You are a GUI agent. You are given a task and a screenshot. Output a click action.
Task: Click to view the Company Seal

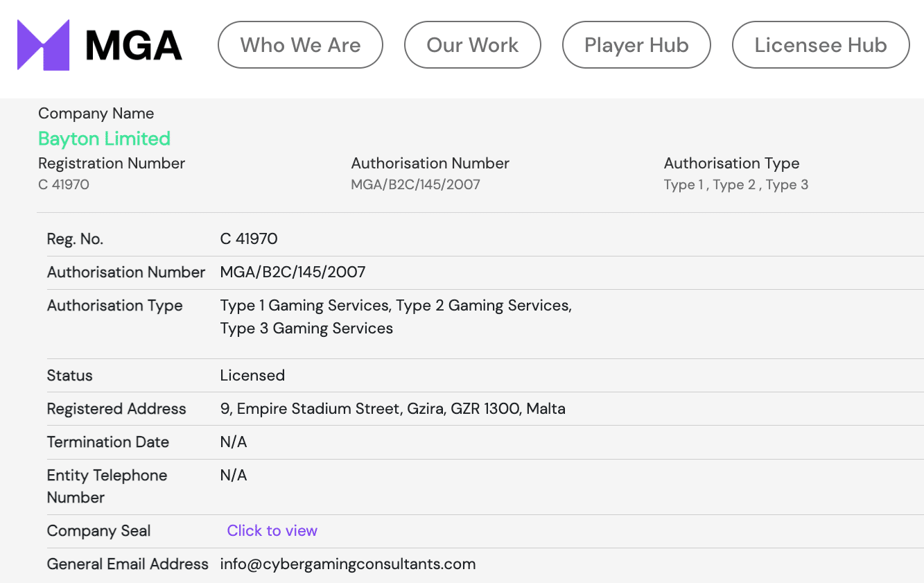(272, 531)
